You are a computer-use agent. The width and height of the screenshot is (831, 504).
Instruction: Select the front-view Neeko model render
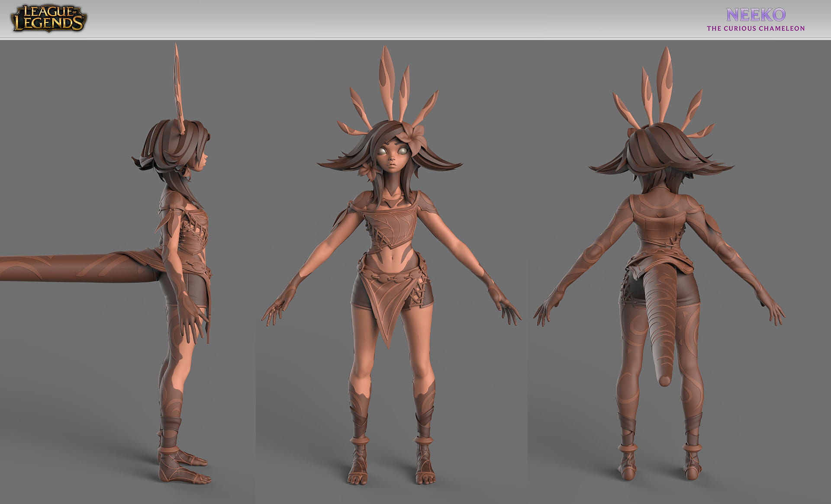point(391,265)
